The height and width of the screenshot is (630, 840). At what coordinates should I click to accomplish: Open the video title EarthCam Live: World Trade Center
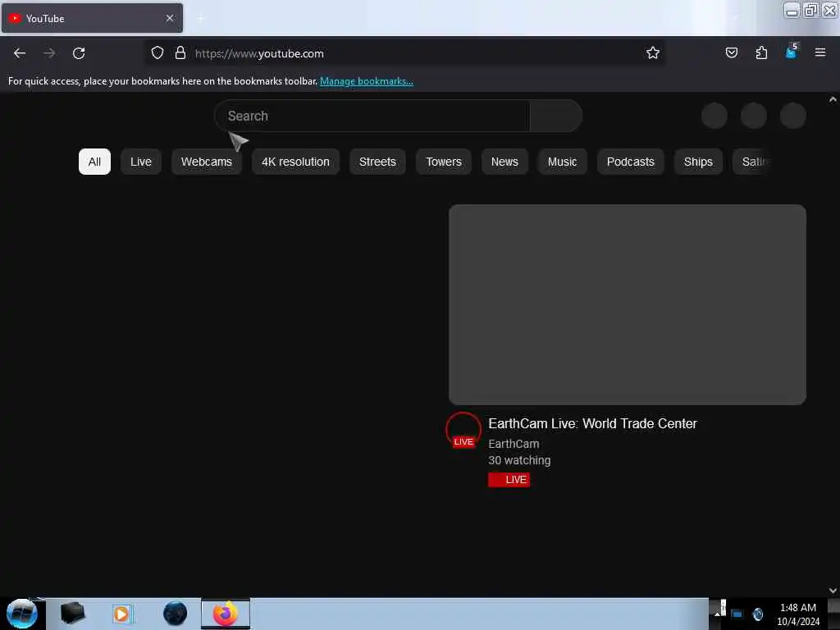(x=592, y=424)
